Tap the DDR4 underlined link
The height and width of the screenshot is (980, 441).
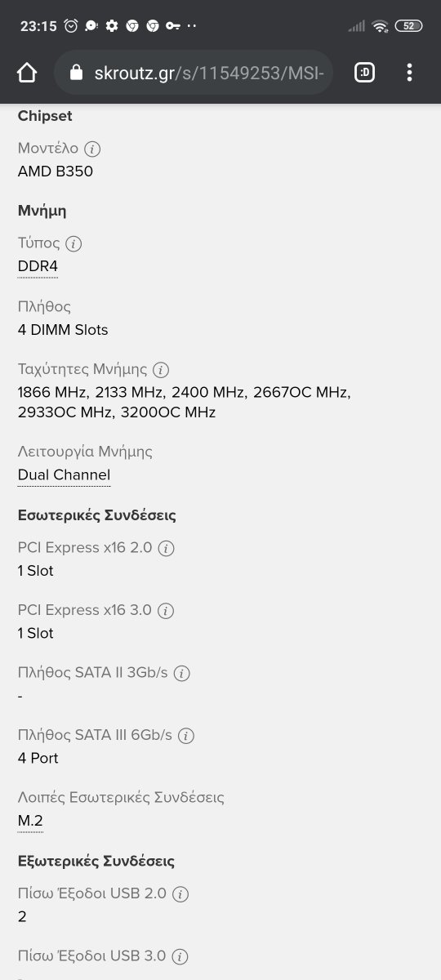38,267
